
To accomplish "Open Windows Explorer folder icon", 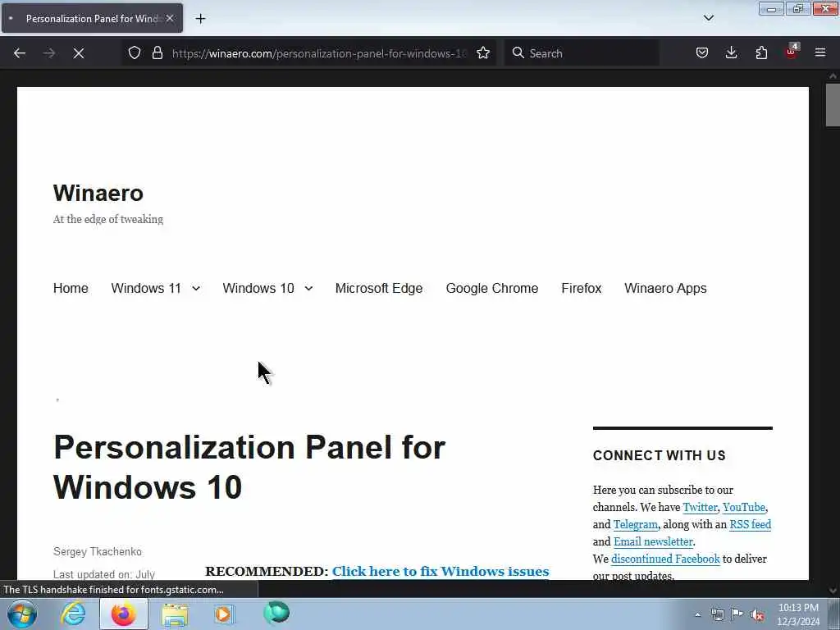I will [x=175, y=614].
